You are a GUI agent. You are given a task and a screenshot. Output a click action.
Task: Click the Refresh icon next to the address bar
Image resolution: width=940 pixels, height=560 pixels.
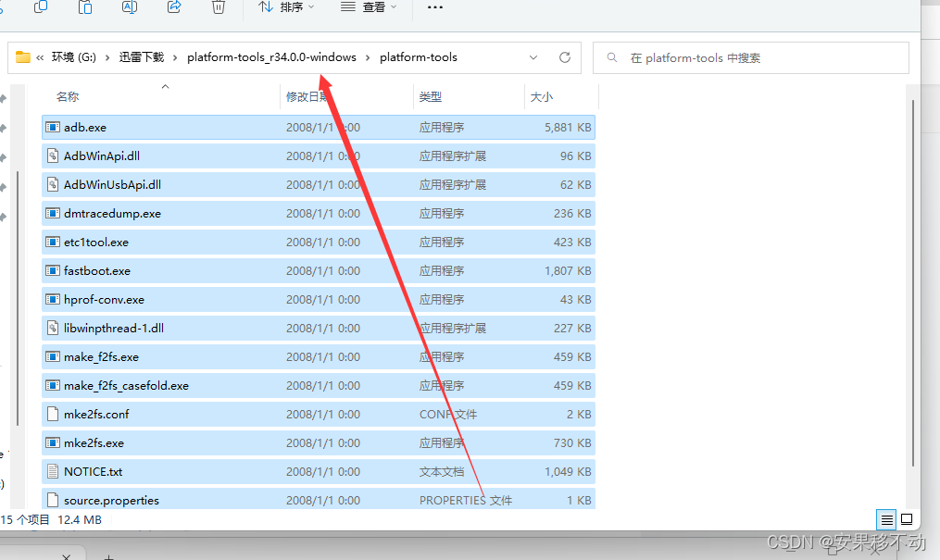[x=565, y=56]
